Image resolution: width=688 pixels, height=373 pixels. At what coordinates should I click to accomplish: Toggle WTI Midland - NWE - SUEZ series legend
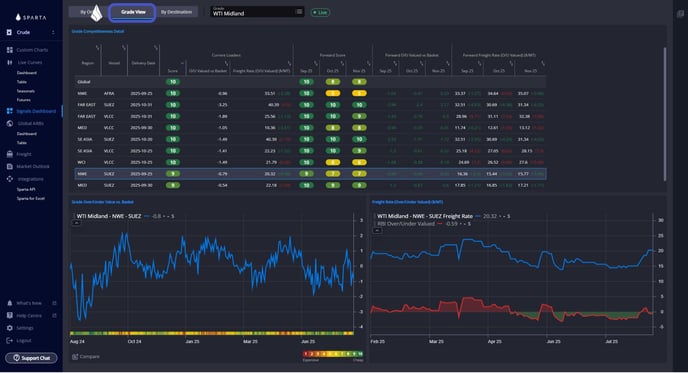pos(109,216)
